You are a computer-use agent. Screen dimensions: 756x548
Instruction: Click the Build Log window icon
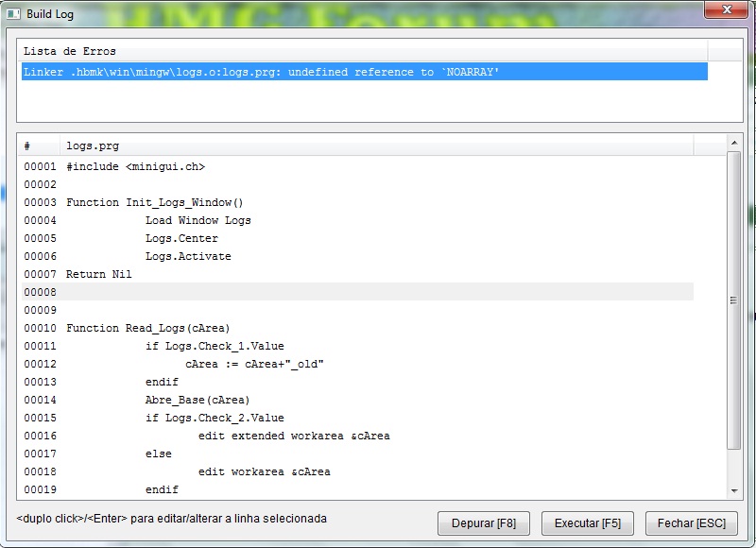(14, 11)
